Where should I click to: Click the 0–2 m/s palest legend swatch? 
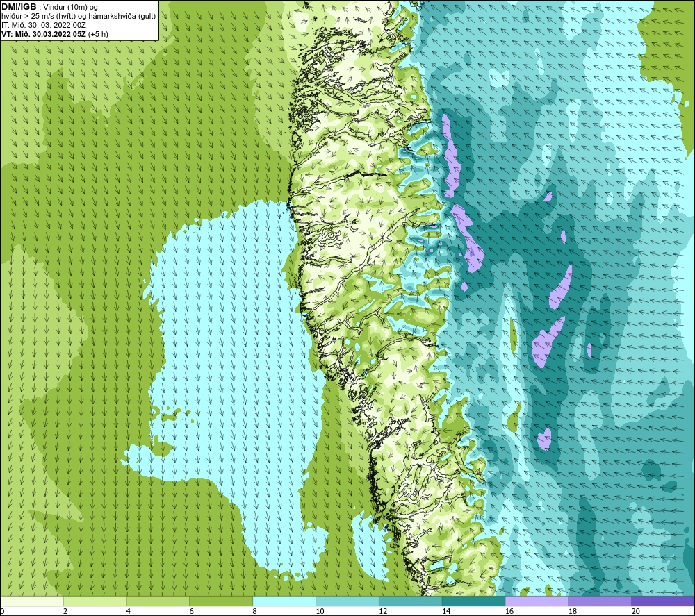click(32, 601)
